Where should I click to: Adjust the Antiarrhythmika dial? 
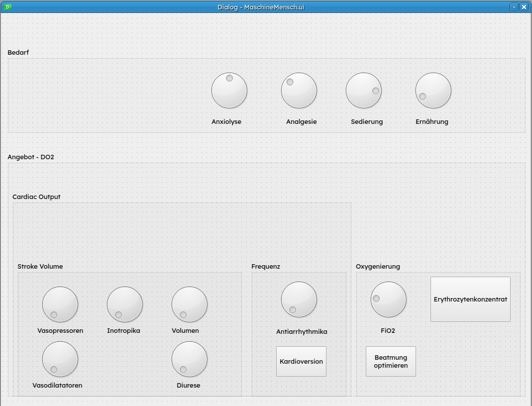(x=299, y=300)
